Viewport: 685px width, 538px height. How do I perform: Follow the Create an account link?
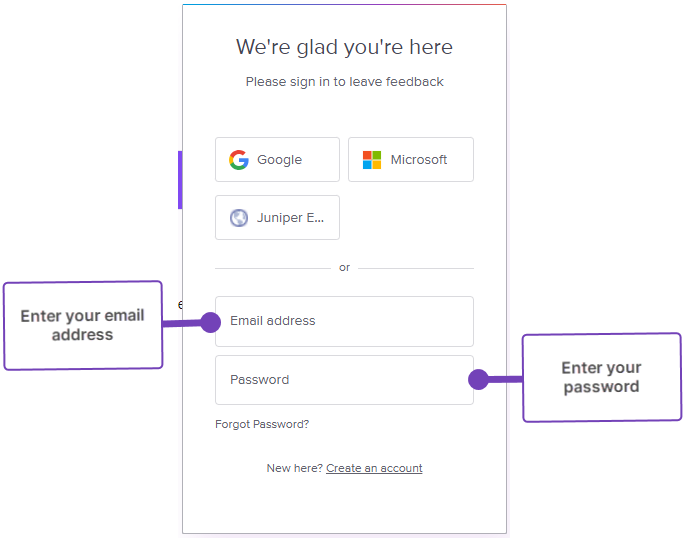374,468
